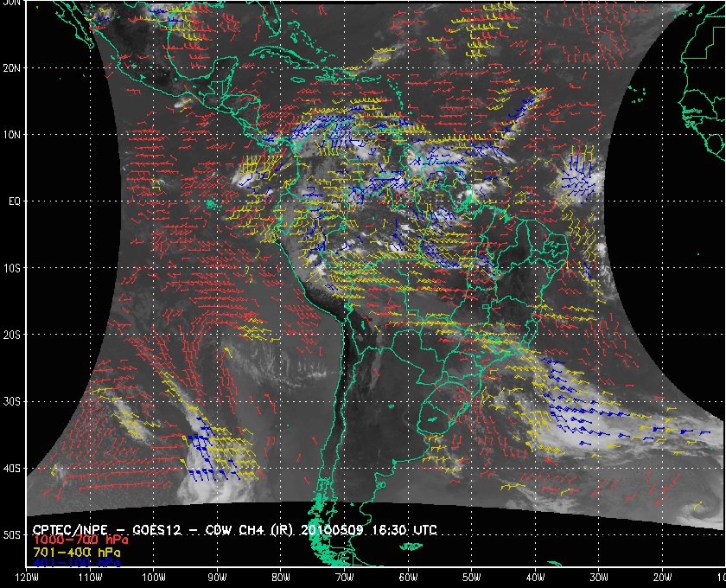The width and height of the screenshot is (726, 588).
Task: Click the 10S latitude axis label
Action: click(12, 268)
